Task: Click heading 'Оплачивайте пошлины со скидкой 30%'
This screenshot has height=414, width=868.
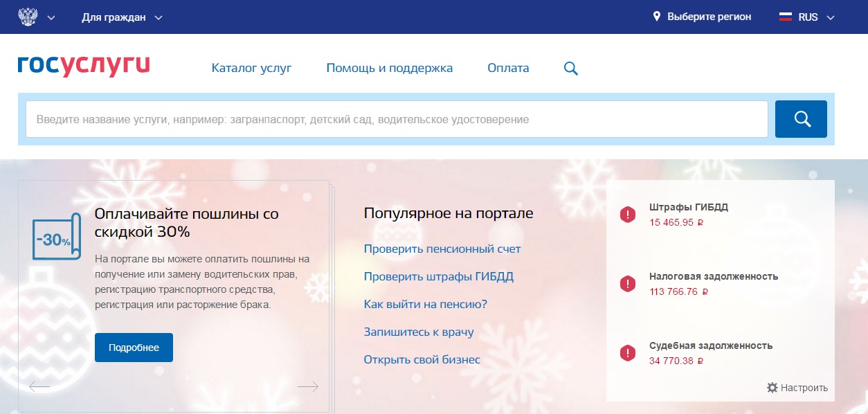Action: pyautogui.click(x=187, y=223)
